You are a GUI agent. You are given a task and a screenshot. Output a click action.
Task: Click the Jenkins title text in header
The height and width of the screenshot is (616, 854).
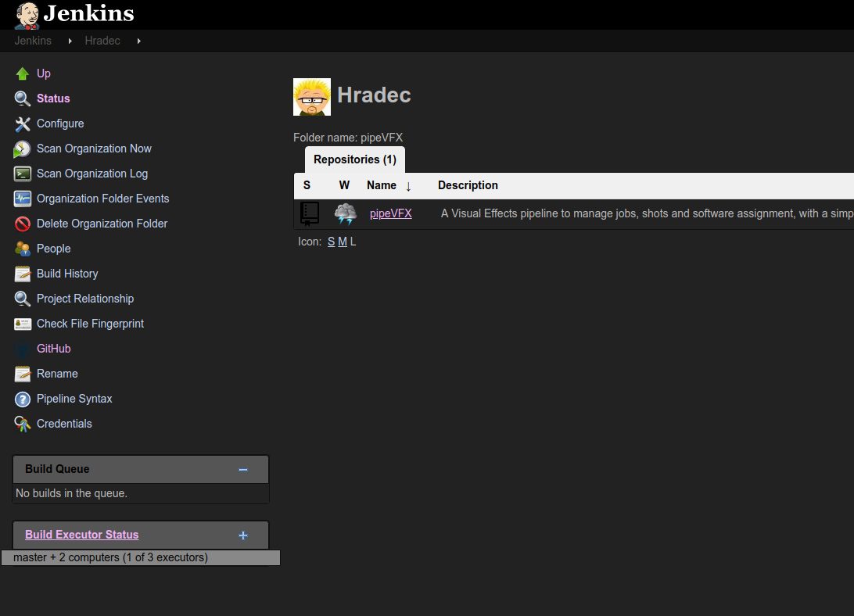coord(89,14)
